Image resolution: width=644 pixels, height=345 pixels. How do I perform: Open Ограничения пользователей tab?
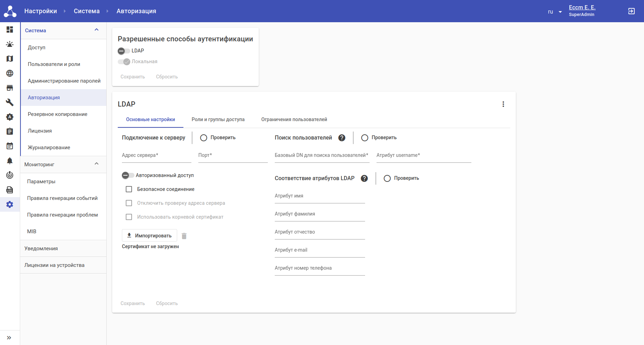tap(294, 119)
